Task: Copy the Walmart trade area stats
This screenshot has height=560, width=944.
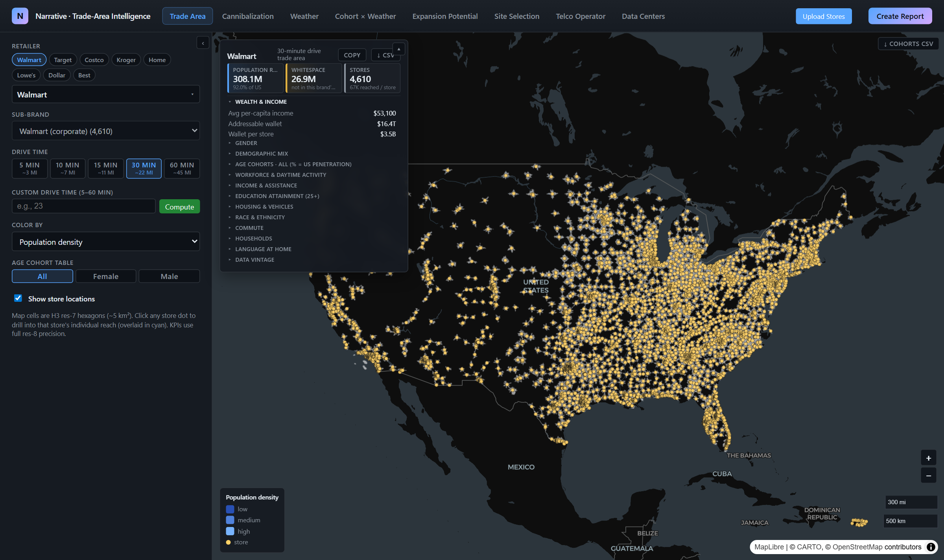Action: pos(352,55)
